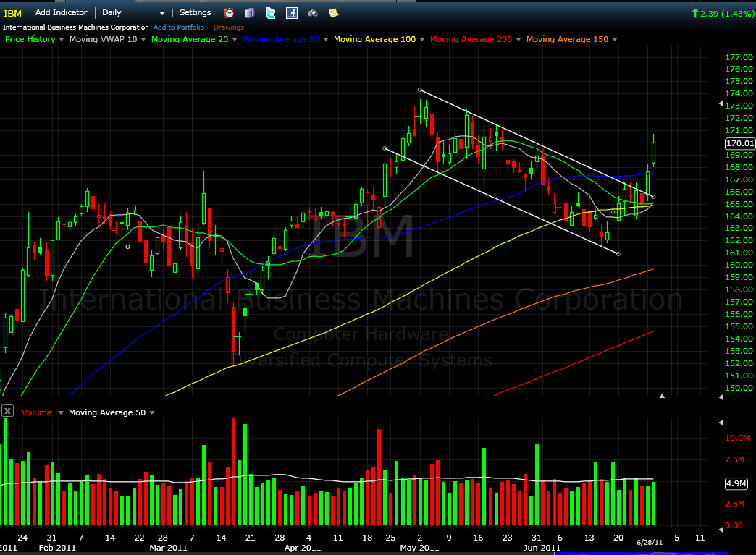
Task: Click the left arrow beside the 0.00 volume label
Action: pyautogui.click(x=721, y=529)
